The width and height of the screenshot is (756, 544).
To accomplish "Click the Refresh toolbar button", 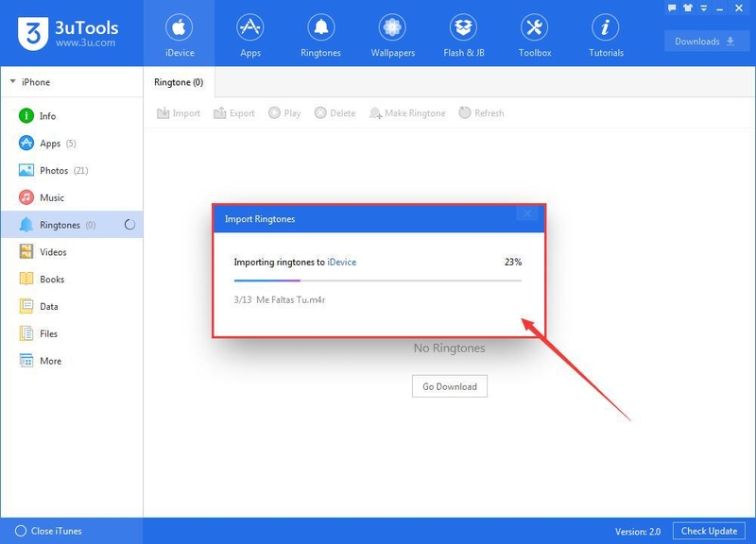I will coord(481,112).
